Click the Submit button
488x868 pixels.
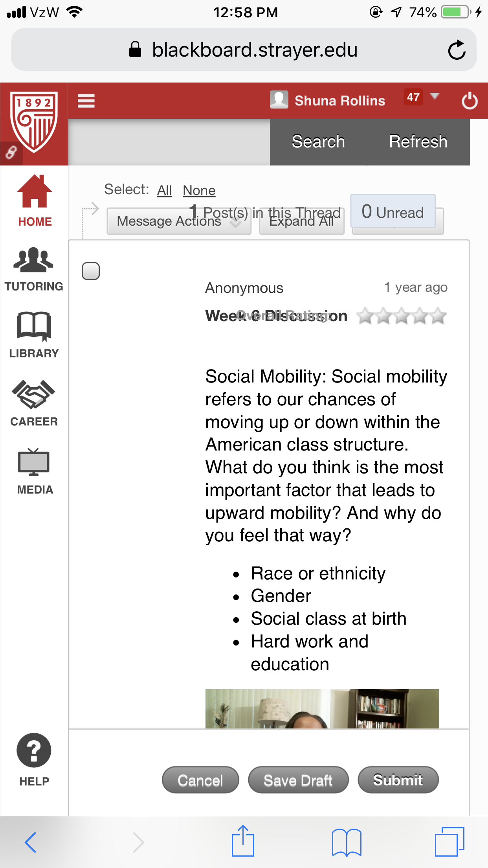398,780
